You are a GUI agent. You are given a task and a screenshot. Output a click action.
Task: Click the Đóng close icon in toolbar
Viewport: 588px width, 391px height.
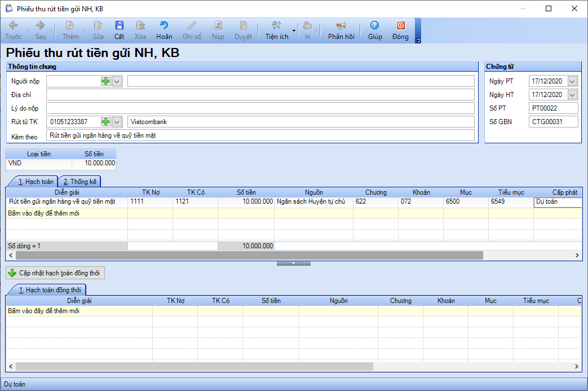(x=400, y=25)
